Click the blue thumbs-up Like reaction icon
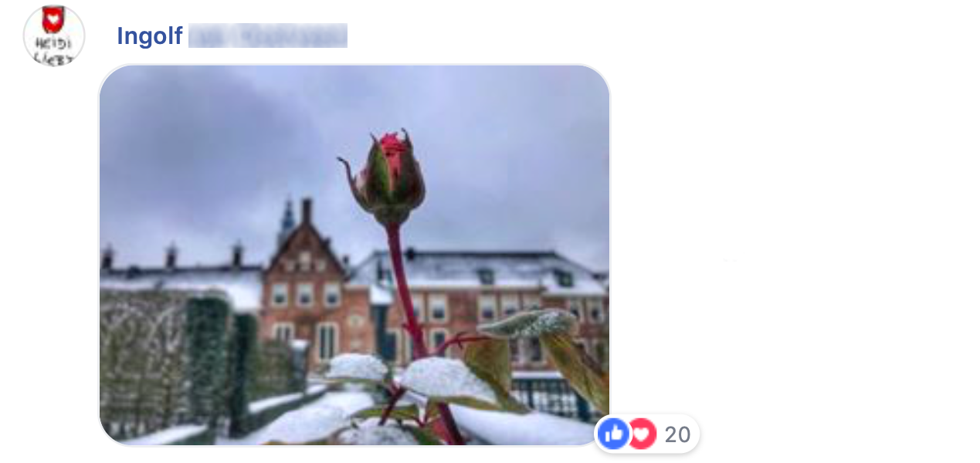Image resolution: width=980 pixels, height=463 pixels. pos(614,434)
